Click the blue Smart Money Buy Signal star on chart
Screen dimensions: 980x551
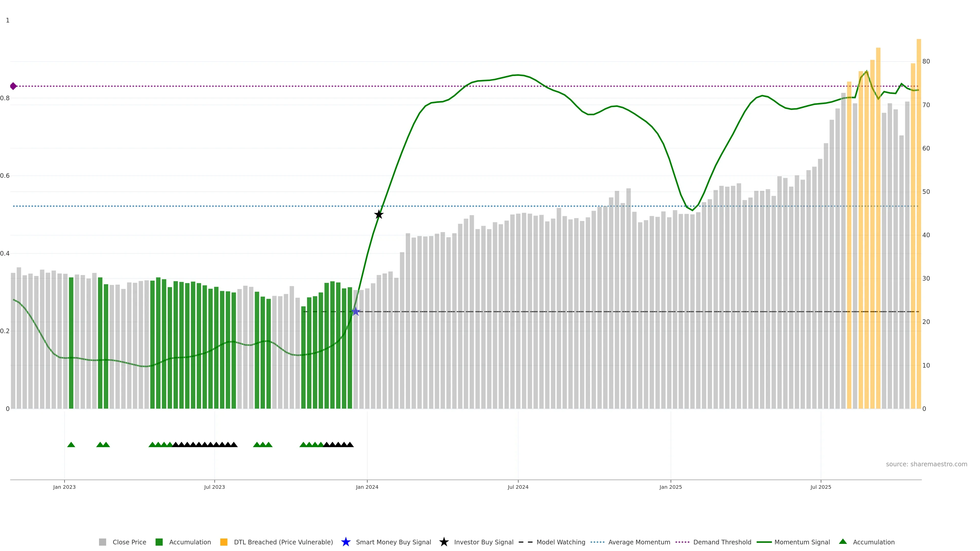click(x=355, y=311)
